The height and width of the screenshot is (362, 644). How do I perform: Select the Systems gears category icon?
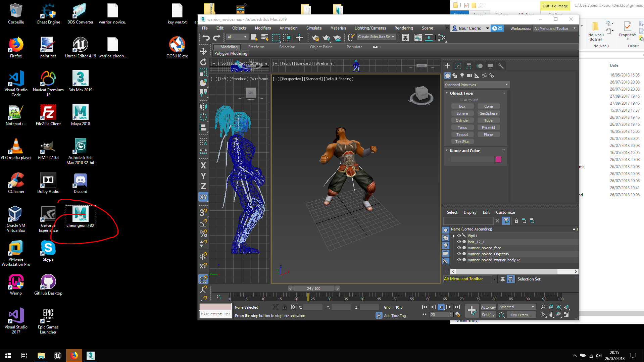(492, 76)
